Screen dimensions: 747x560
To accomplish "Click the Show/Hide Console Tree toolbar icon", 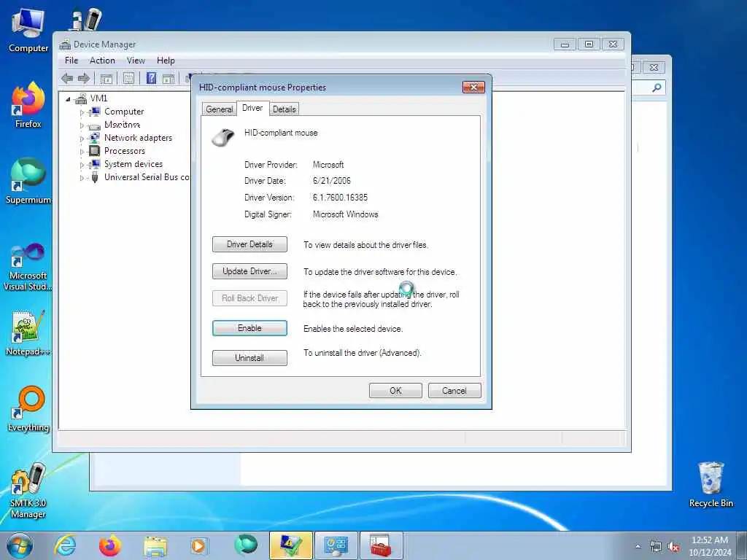I will coord(107,79).
